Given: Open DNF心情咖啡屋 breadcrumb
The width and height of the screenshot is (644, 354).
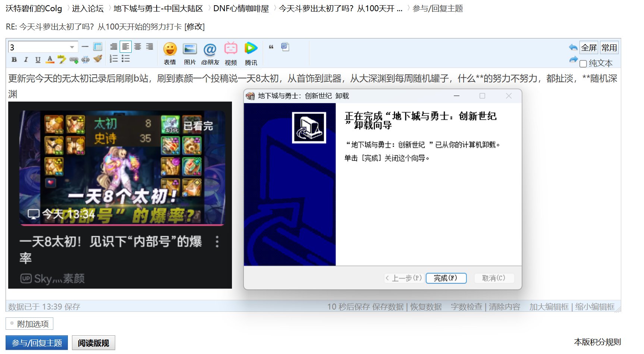Looking at the screenshot, I should pyautogui.click(x=241, y=9).
